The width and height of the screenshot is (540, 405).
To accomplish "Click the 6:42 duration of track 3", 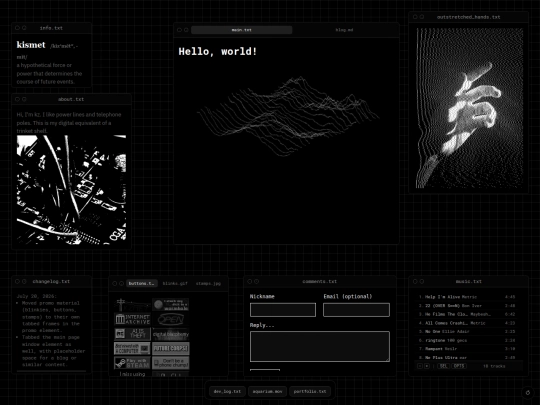I will [510, 314].
